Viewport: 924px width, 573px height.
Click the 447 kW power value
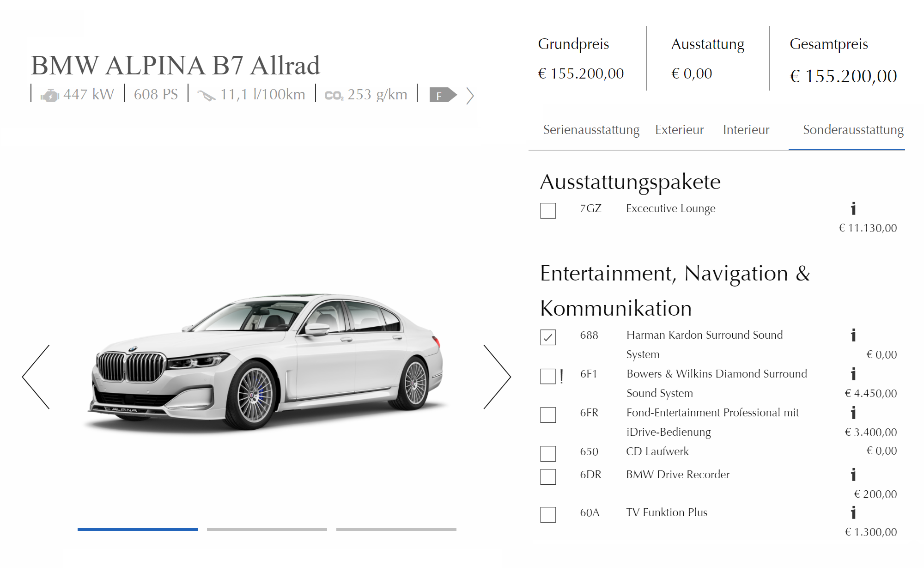(89, 94)
